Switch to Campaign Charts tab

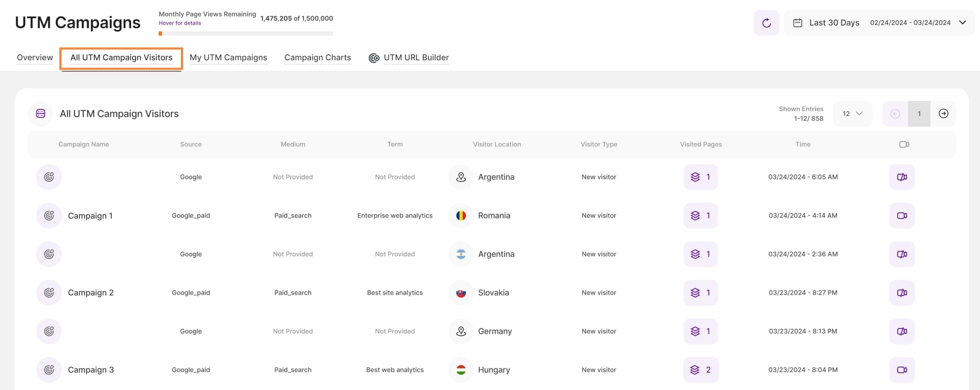pyautogui.click(x=317, y=58)
